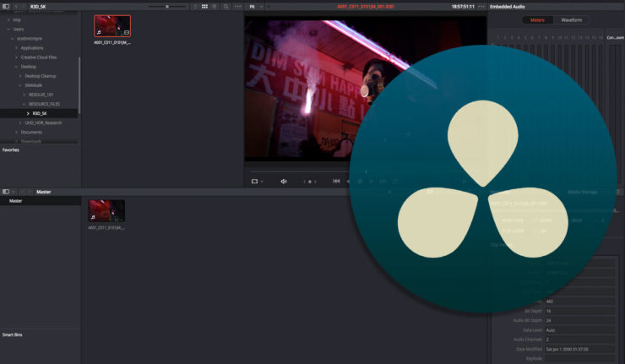Image resolution: width=625 pixels, height=364 pixels.
Task: Open dropdown beside the media pool bin icon
Action: tap(14, 192)
